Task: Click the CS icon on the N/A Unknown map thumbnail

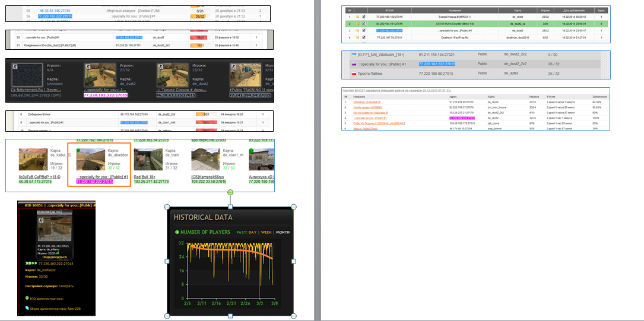Action: (x=15, y=66)
